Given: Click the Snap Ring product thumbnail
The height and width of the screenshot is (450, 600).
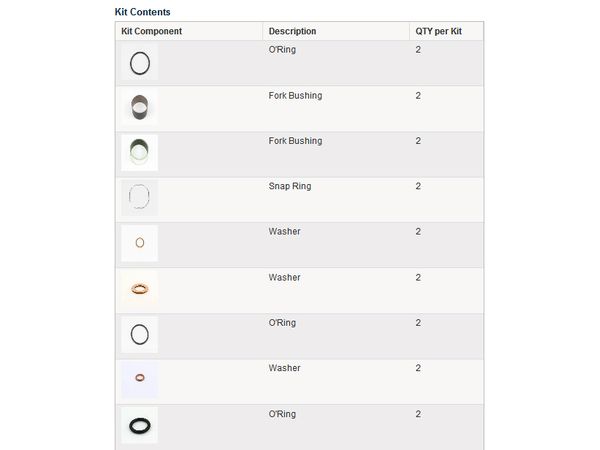Looking at the screenshot, I should pos(140,198).
